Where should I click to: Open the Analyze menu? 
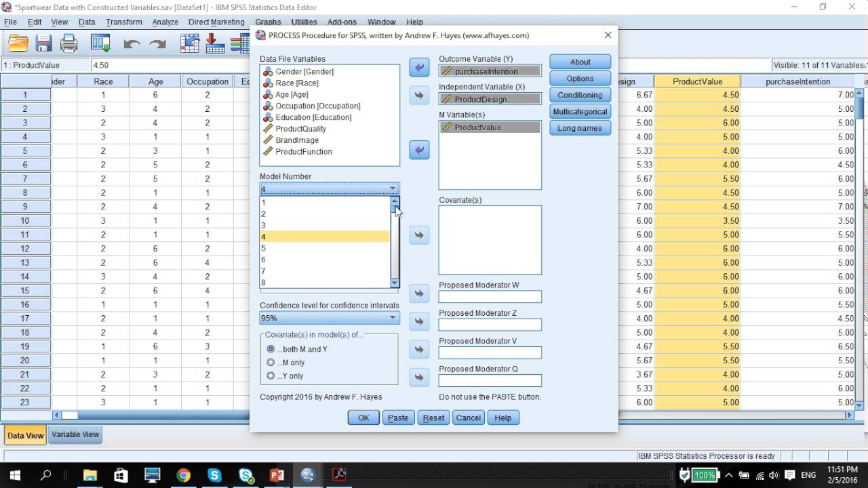tap(165, 22)
